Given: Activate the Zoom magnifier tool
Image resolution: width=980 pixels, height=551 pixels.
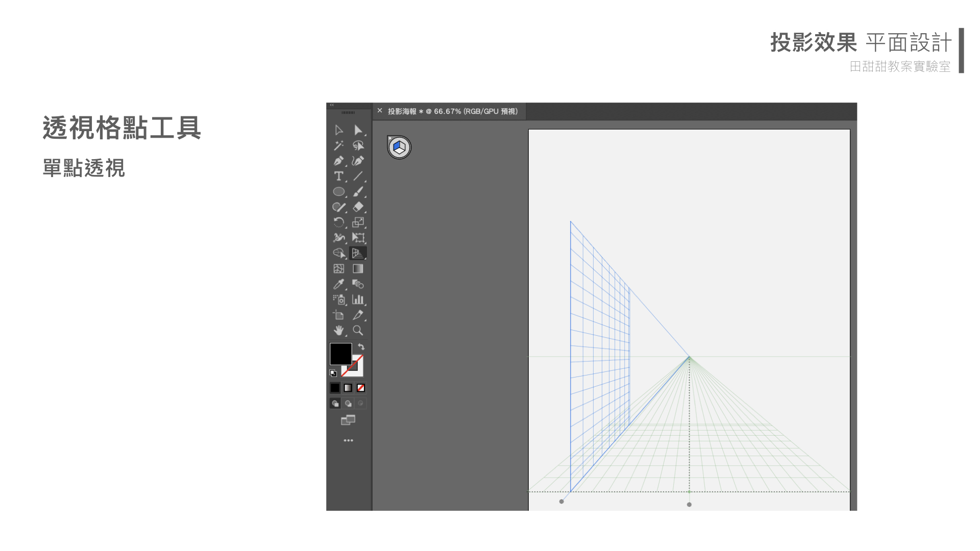Looking at the screenshot, I should [358, 331].
